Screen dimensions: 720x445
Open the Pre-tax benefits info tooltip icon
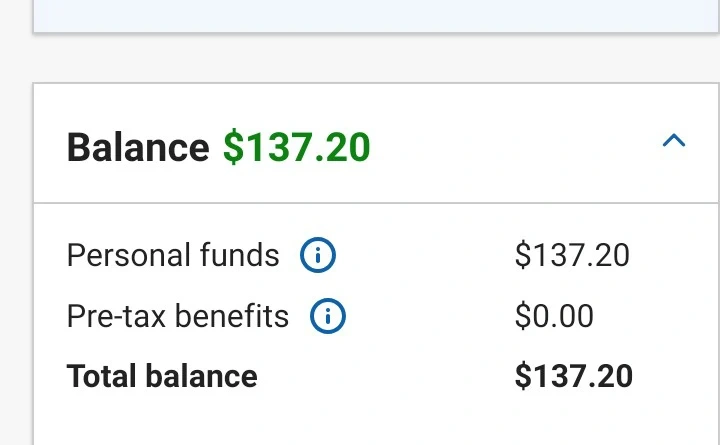tap(327, 317)
